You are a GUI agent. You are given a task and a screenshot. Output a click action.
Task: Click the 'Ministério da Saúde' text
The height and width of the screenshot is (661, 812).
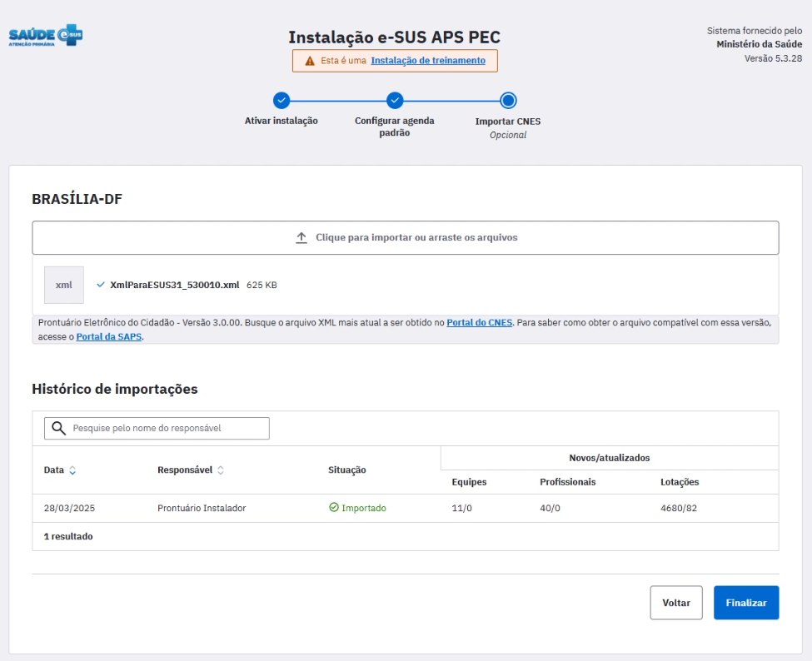coord(760,44)
